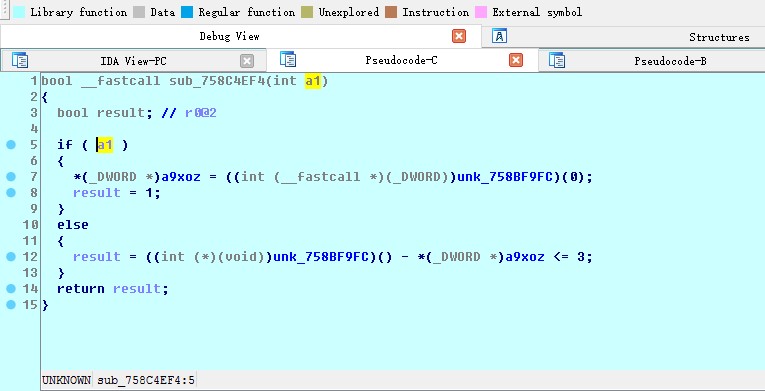Click a9xoz variable on line 12

pos(524,257)
